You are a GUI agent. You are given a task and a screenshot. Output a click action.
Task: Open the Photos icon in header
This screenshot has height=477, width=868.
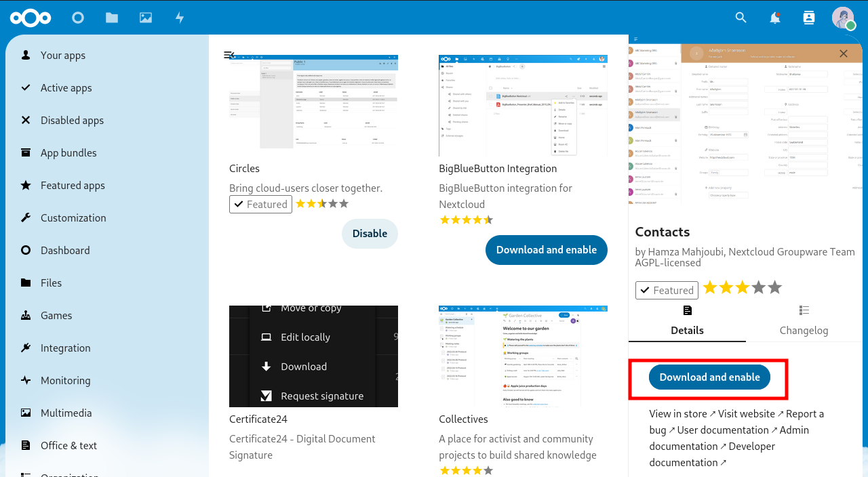[x=146, y=18]
